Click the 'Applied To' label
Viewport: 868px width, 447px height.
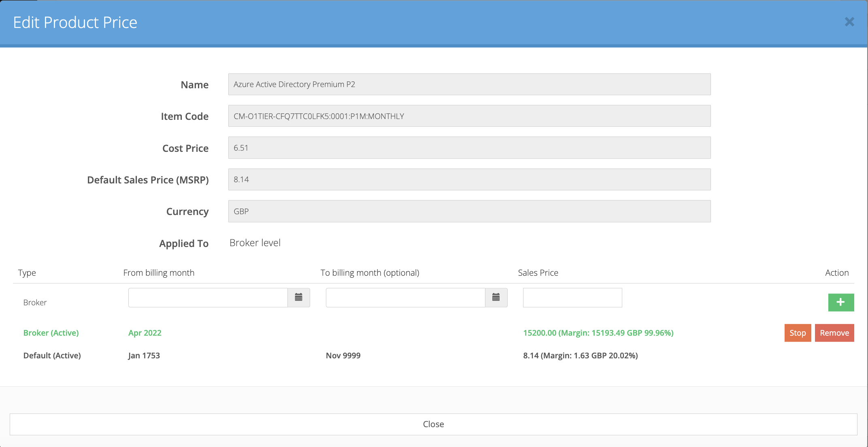point(184,243)
